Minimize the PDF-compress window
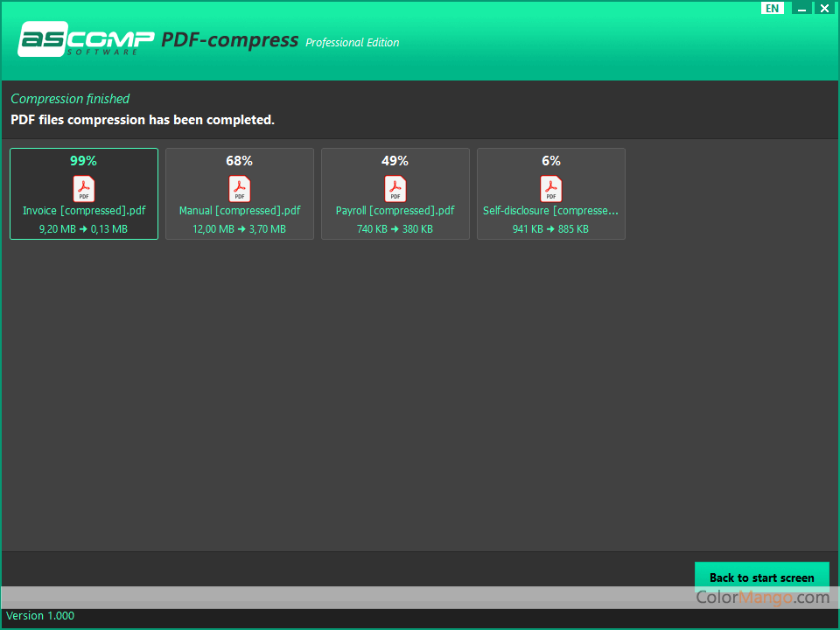Viewport: 840px width, 630px height. [x=802, y=8]
